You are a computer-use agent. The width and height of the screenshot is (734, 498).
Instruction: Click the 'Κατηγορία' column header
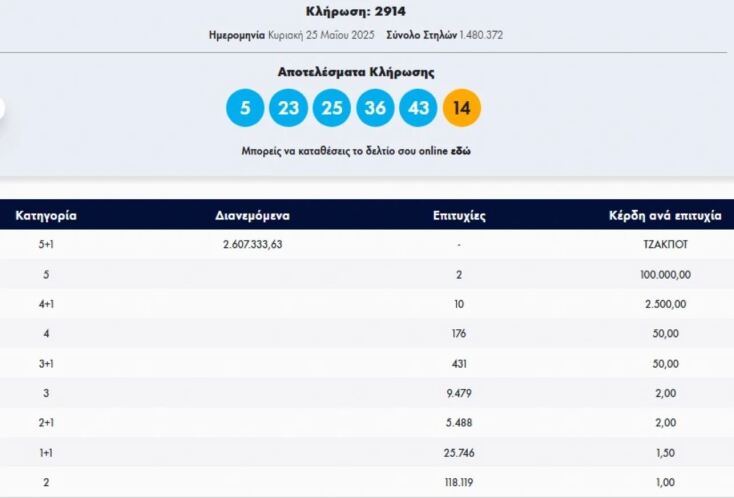46,215
